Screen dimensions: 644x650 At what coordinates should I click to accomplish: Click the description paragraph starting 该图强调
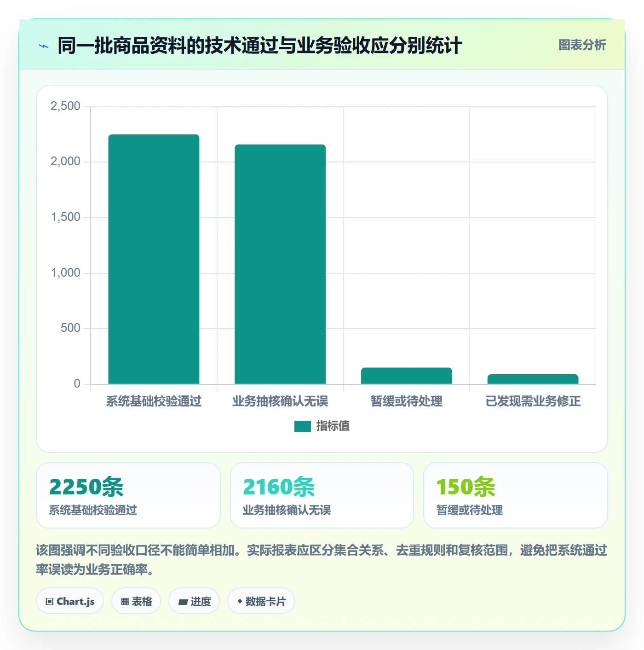(x=322, y=560)
